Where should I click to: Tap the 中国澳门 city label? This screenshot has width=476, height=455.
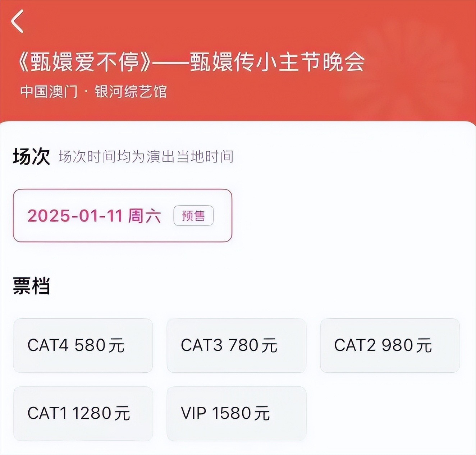click(49, 92)
